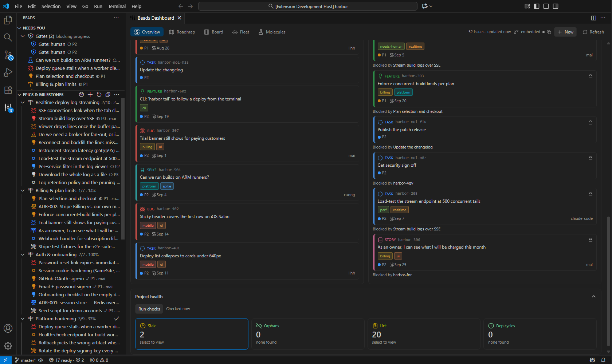This screenshot has width=612, height=364.
Task: Click the Go Back arrow in title bar
Action: pos(181,6)
